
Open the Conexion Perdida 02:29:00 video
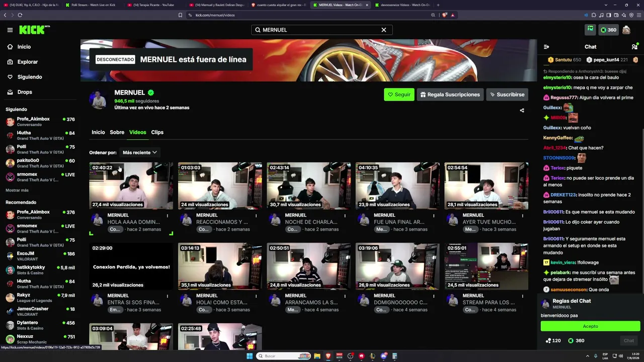pos(131,266)
